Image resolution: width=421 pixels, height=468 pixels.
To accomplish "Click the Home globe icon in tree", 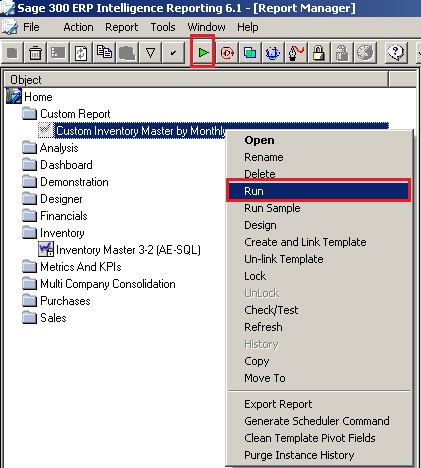I will coord(14,96).
